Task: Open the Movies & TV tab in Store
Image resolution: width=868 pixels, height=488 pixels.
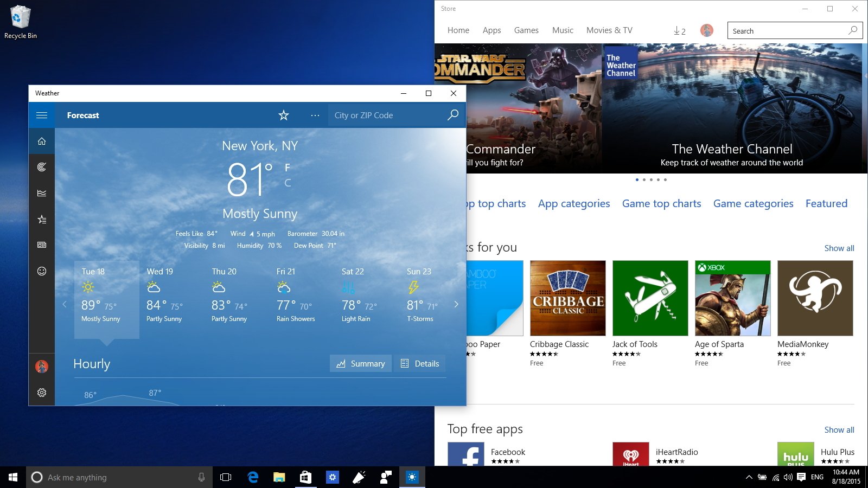Action: (609, 30)
